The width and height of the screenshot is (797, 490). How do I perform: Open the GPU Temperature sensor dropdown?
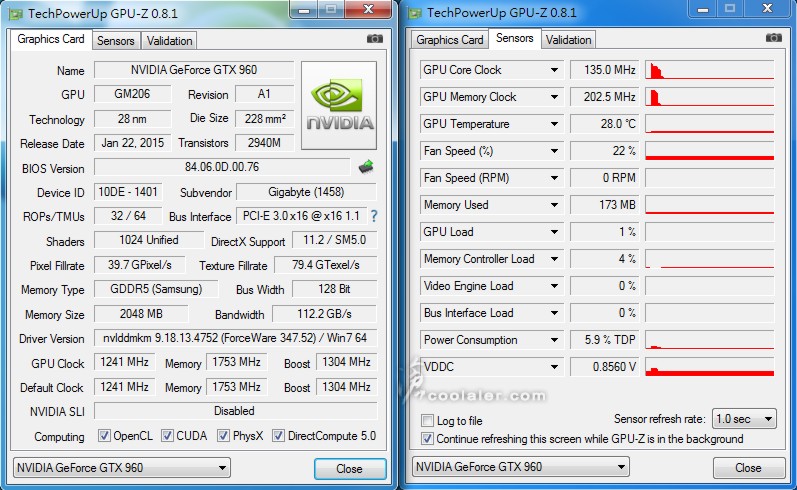pos(554,124)
